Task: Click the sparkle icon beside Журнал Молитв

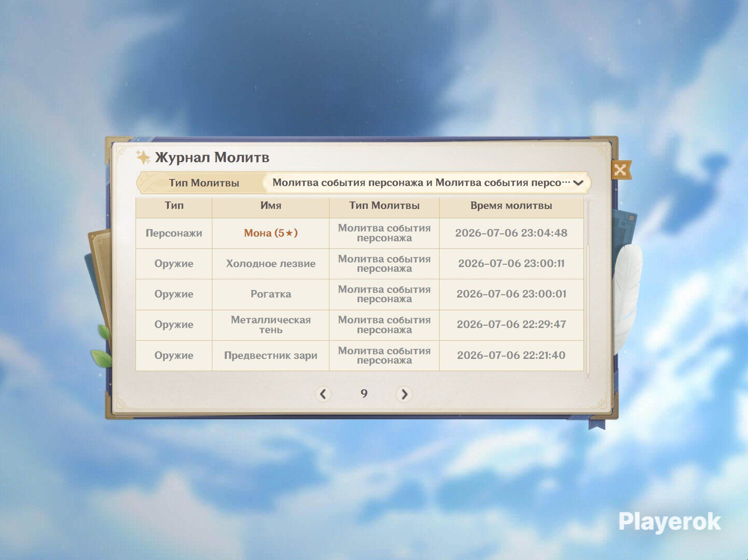Action: [x=143, y=157]
